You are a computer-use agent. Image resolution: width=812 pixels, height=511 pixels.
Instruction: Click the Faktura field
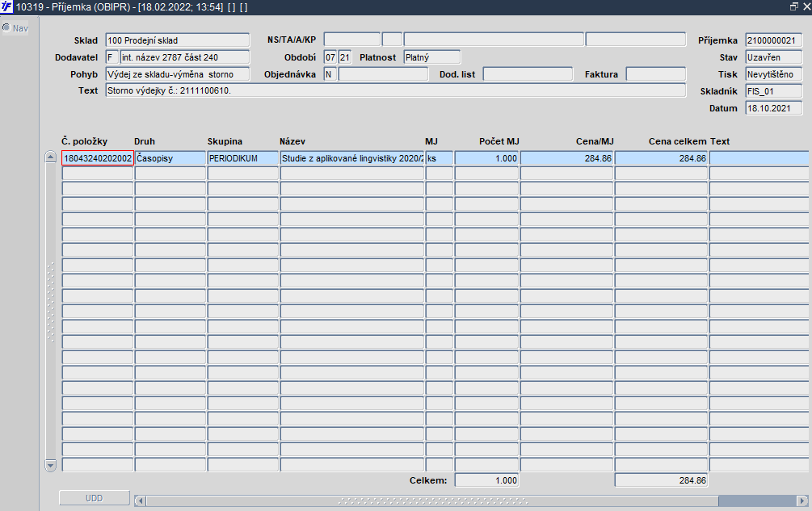click(656, 74)
